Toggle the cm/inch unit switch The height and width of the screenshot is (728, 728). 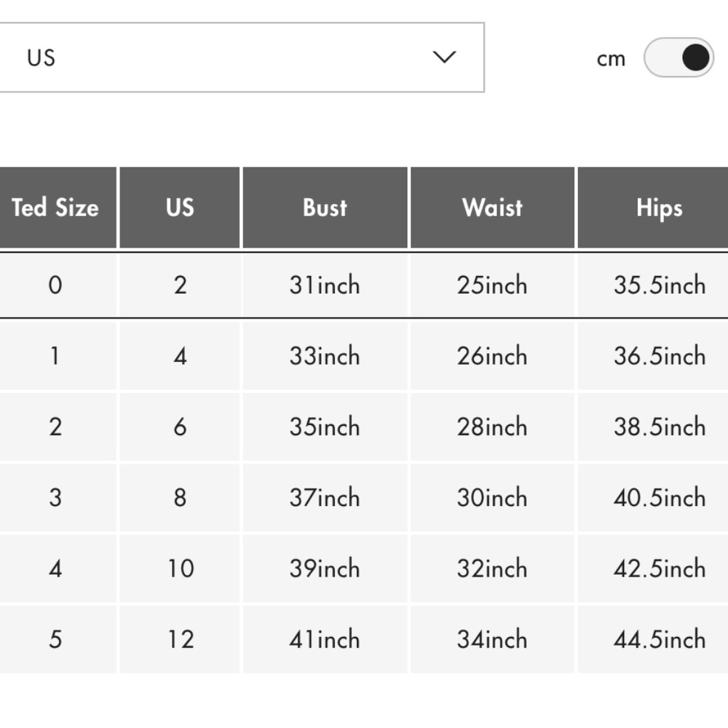678,58
